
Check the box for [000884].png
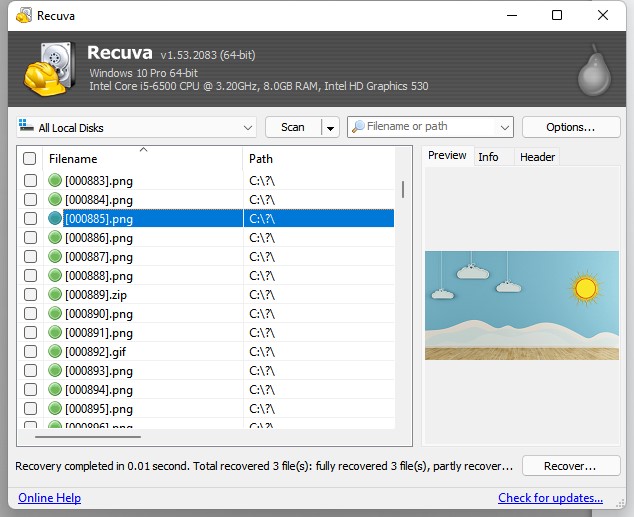(30, 199)
